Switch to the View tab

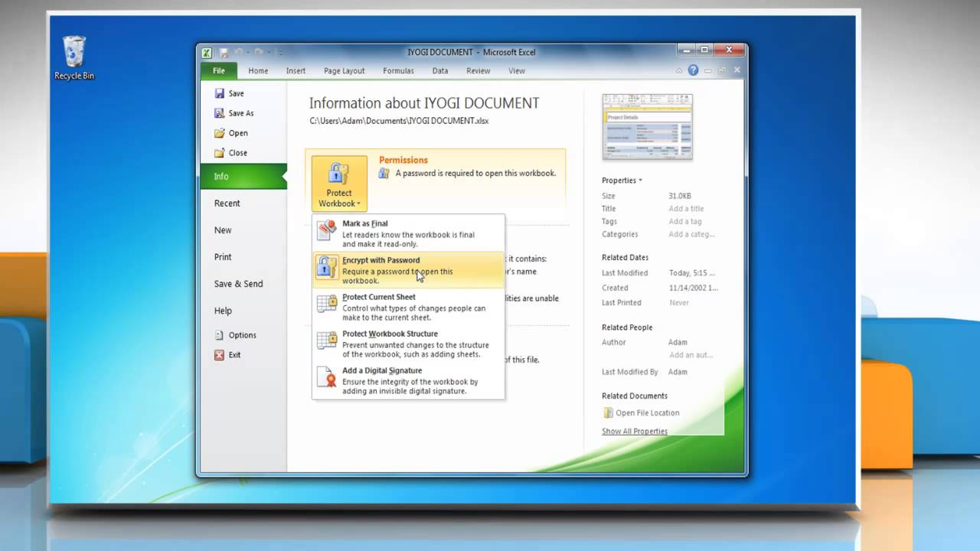517,70
